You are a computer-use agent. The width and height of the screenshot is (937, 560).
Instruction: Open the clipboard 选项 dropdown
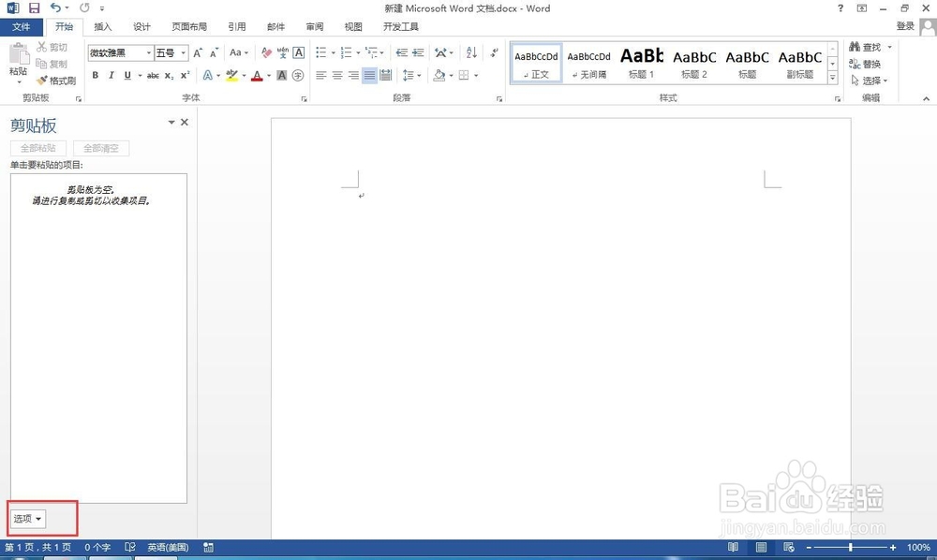pyautogui.click(x=27, y=518)
